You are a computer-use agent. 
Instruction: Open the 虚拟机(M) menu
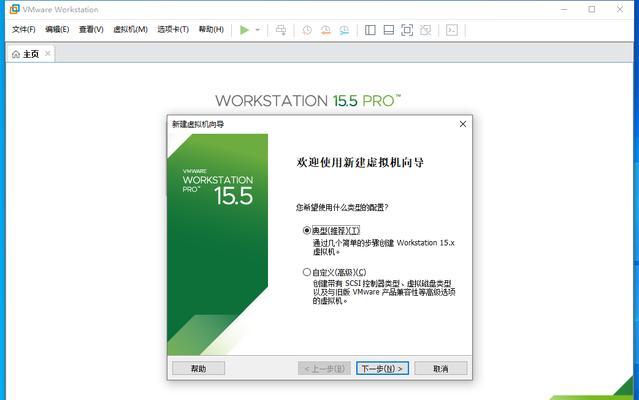130,29
